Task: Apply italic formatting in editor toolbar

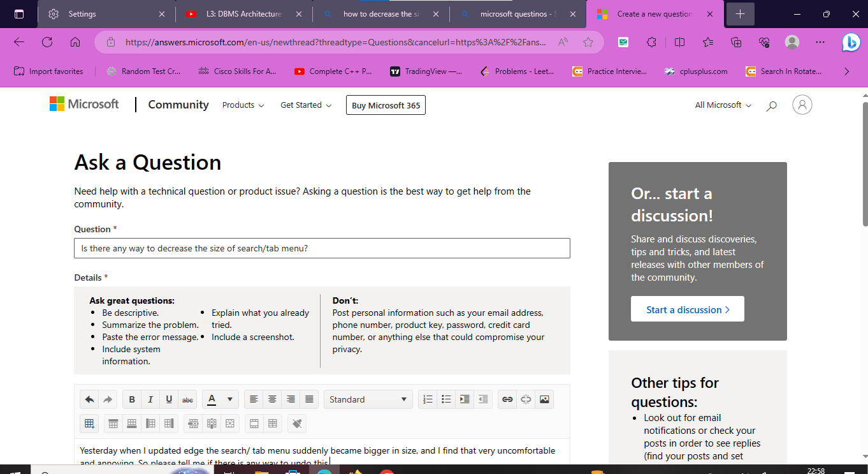Action: coord(150,399)
